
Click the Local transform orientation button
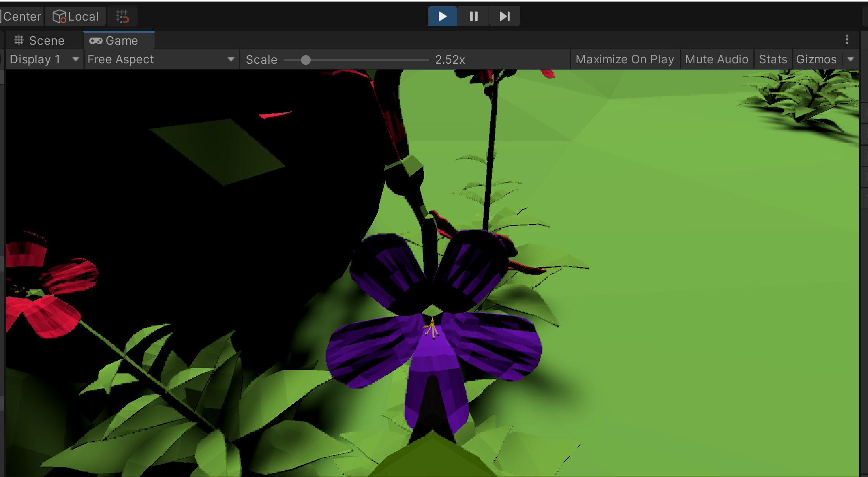(x=75, y=16)
